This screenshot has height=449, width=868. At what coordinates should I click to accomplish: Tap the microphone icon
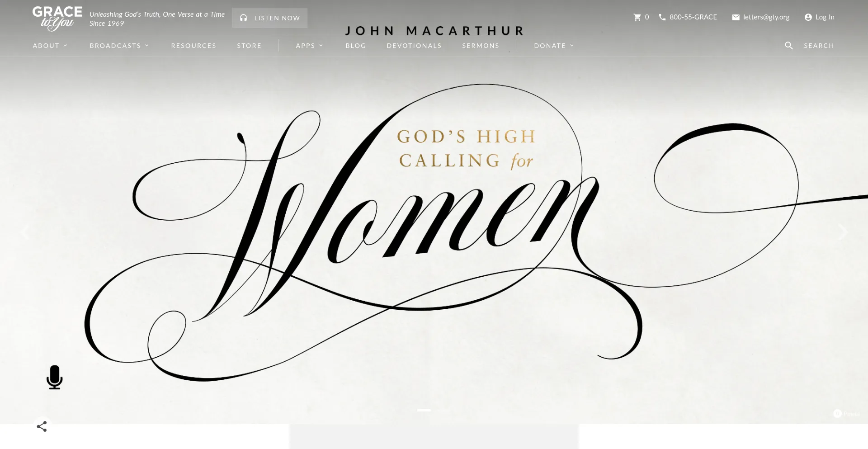click(55, 377)
